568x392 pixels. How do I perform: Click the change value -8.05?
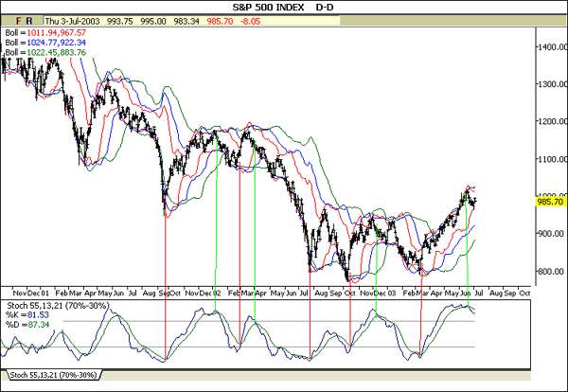click(x=250, y=21)
